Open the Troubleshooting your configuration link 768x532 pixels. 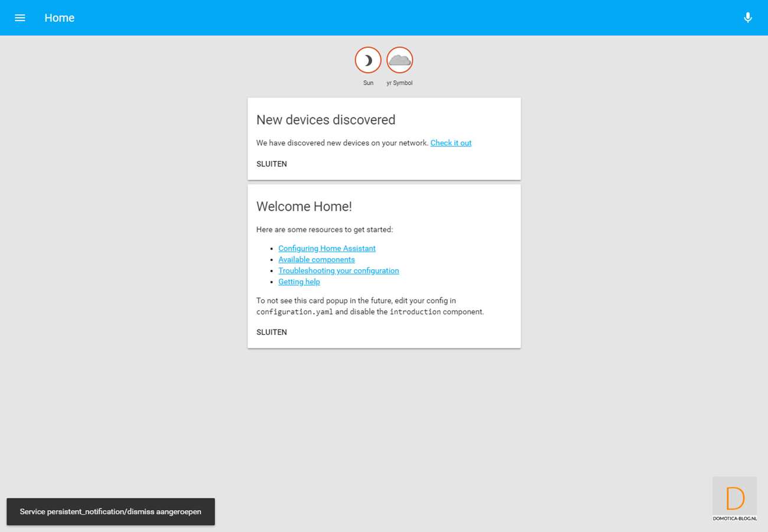point(339,271)
